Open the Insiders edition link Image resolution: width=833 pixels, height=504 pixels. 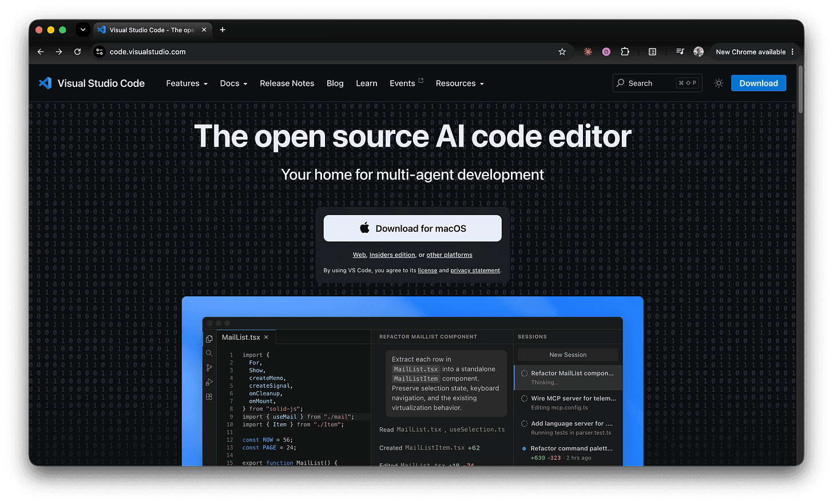pyautogui.click(x=392, y=255)
